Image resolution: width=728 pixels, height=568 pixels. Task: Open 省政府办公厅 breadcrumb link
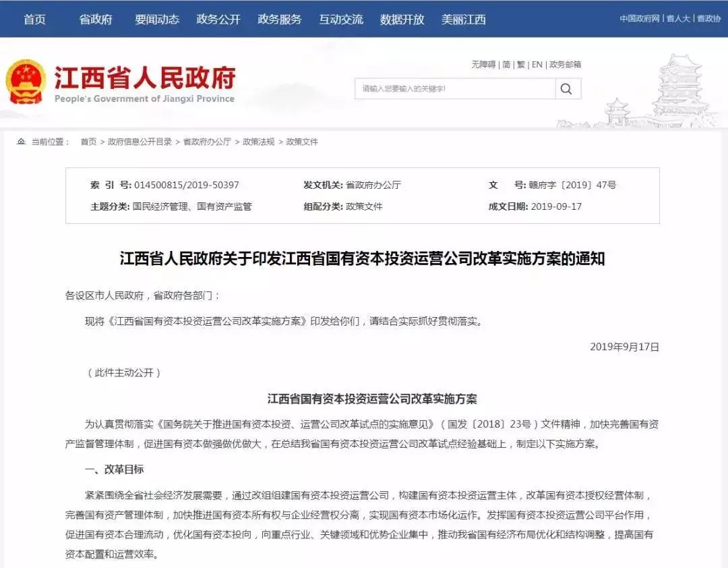[207, 142]
